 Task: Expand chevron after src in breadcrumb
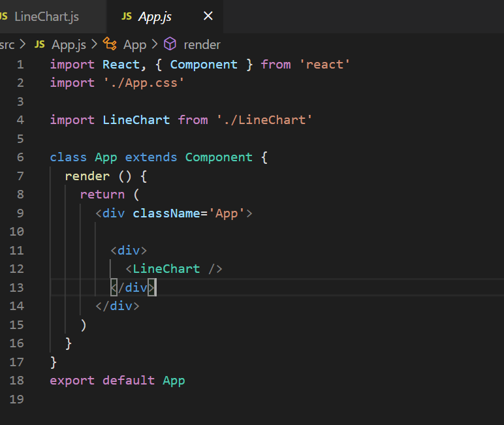click(x=22, y=44)
